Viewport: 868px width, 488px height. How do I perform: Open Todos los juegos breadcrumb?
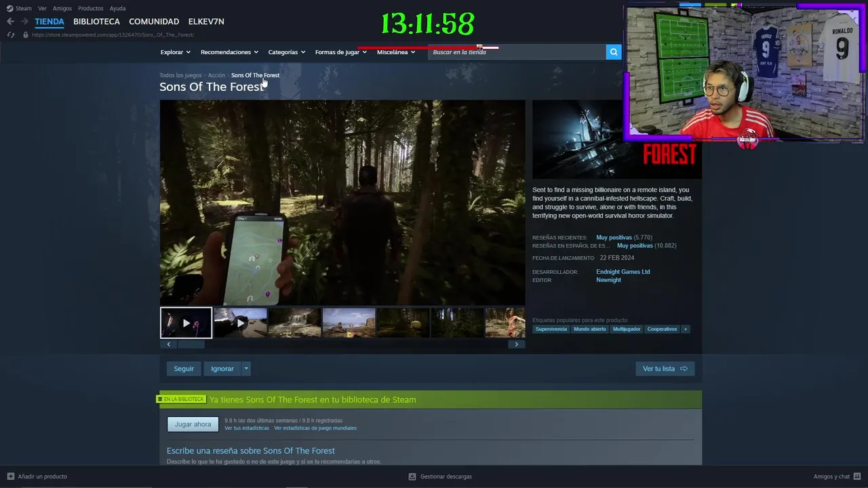point(180,75)
